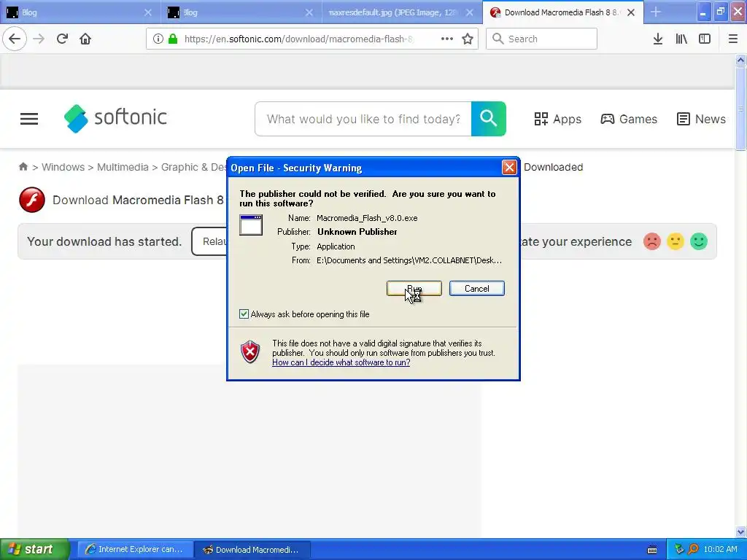Click Your download has started text
The height and width of the screenshot is (560, 747).
pos(104,241)
